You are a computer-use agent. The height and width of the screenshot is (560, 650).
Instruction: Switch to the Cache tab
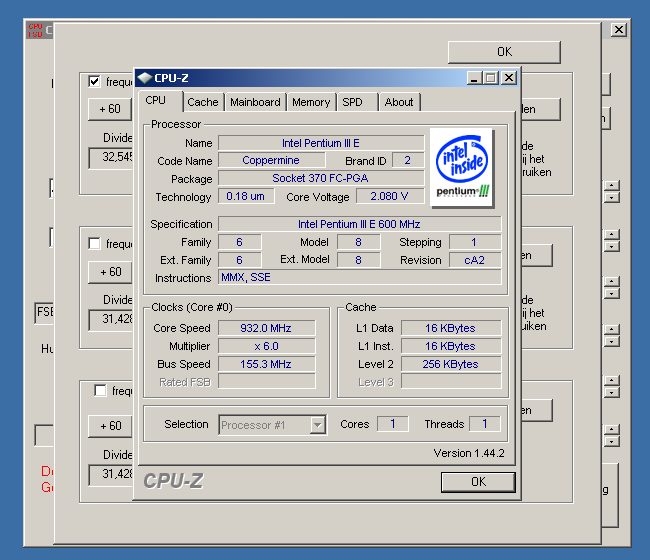pos(203,102)
